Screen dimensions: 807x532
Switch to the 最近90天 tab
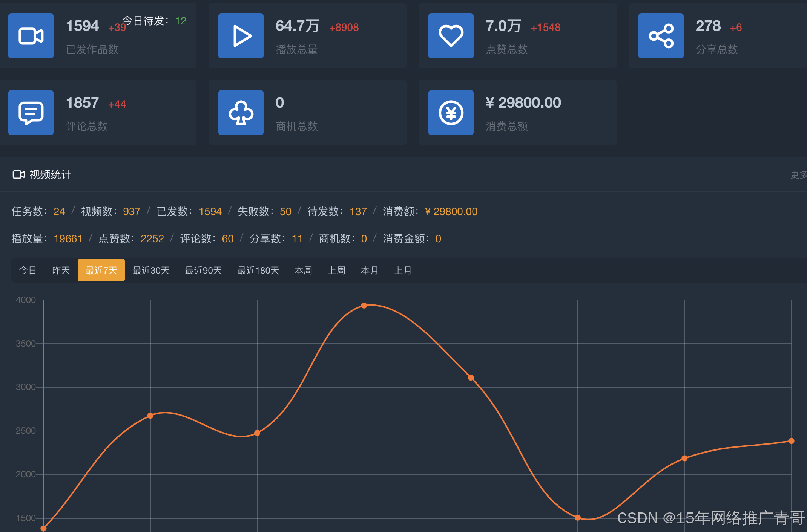click(x=203, y=270)
